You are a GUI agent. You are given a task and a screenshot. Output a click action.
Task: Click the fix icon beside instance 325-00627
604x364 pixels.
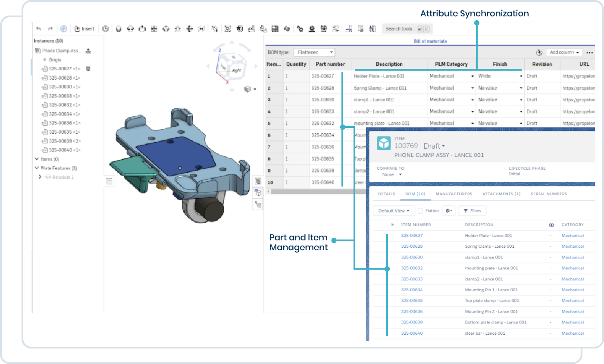(x=88, y=69)
